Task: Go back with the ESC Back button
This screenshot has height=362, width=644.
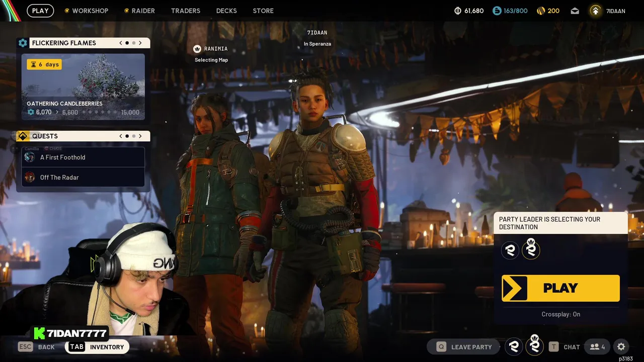Action: point(37,347)
